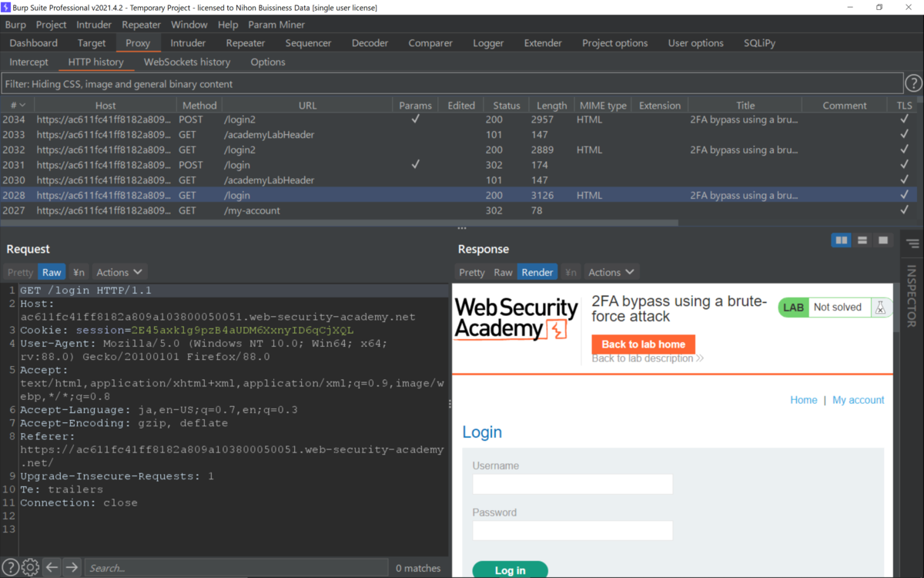Switch to the Intruder main tab
Viewport: 924px width, 578px height.
pyautogui.click(x=188, y=43)
